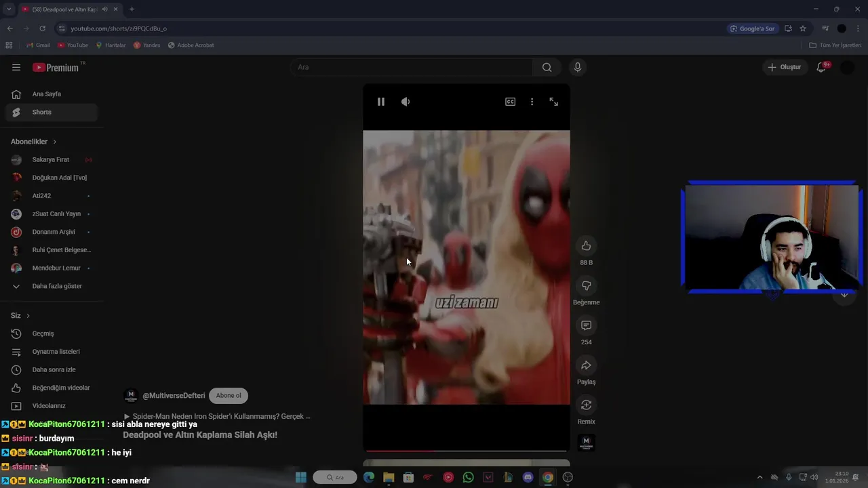
Task: Open Doğukan Adal [Tvo] channel
Action: click(52, 178)
